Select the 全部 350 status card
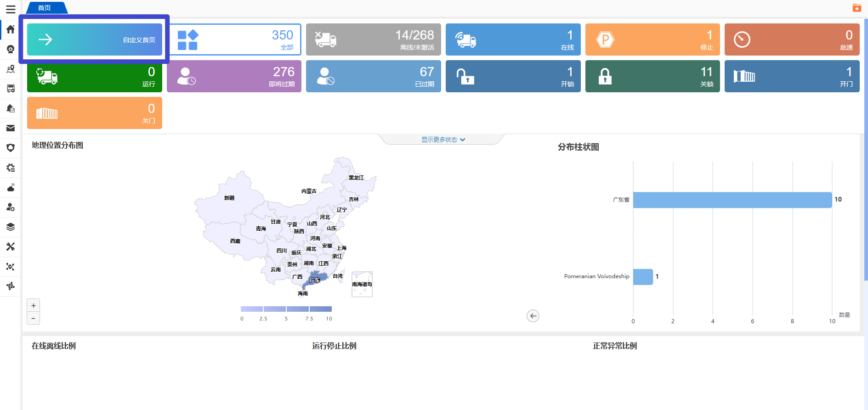 (234, 39)
